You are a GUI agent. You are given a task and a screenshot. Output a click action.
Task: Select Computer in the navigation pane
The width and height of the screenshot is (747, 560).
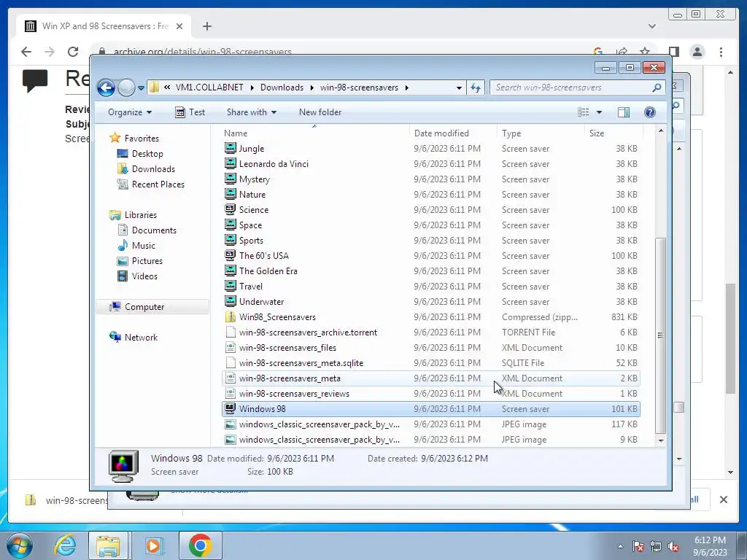144,307
